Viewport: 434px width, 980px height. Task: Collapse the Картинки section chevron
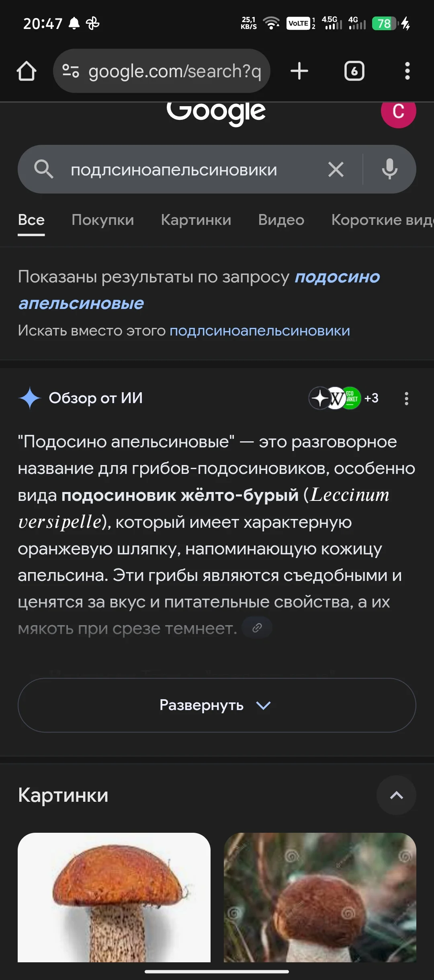(397, 796)
